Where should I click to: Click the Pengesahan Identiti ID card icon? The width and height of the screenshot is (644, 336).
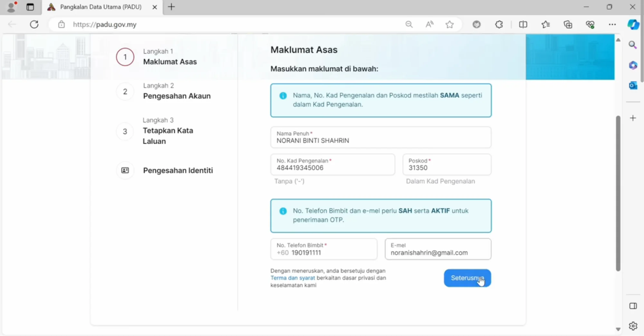125,170
